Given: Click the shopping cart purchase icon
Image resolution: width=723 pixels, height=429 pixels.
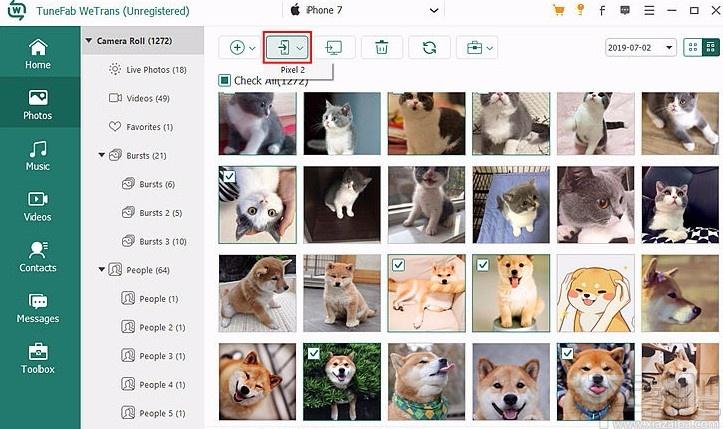Looking at the screenshot, I should [x=558, y=10].
